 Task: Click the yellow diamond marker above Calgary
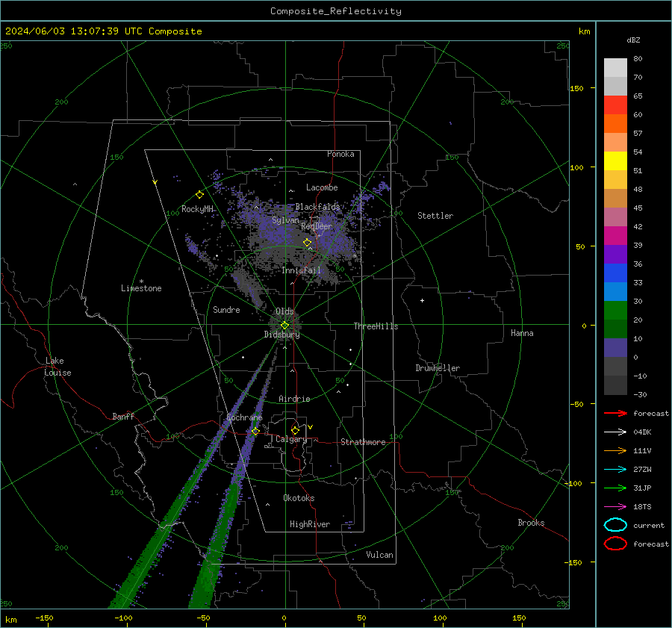295,430
